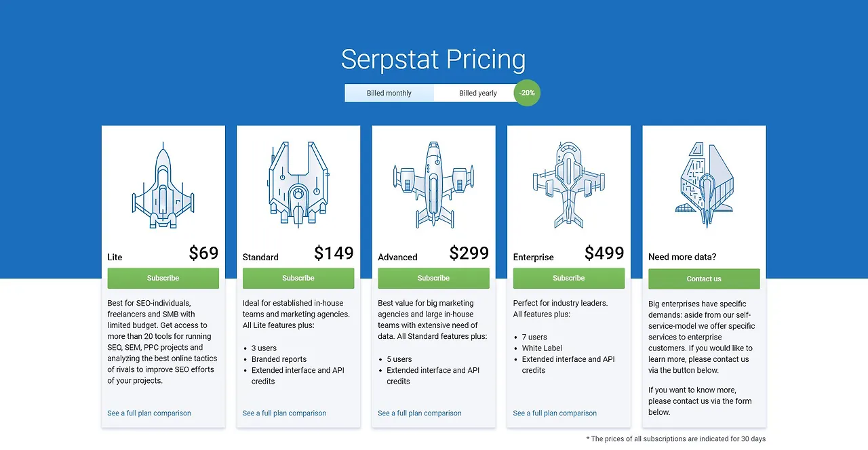Subscribe to the Standard plan
The image size is (868, 450).
298,278
